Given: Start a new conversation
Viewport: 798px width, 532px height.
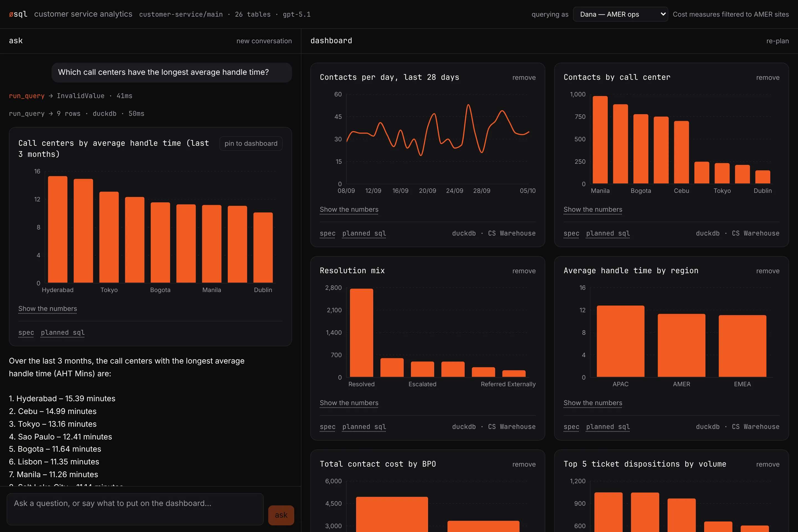Looking at the screenshot, I should coord(264,41).
